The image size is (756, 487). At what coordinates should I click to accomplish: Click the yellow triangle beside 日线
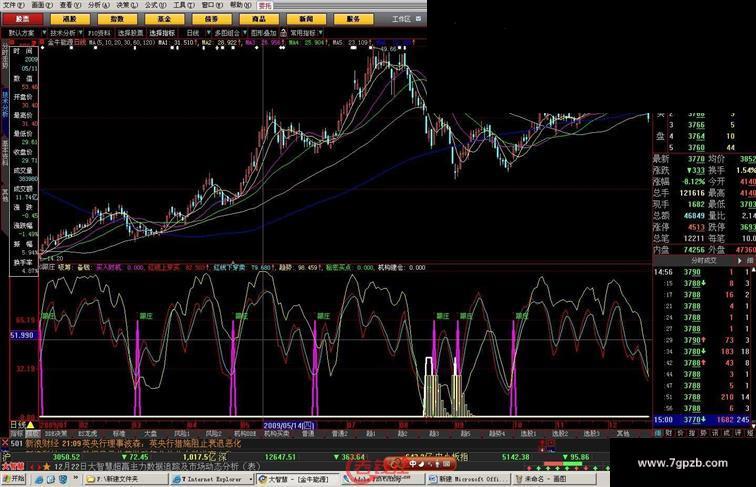coord(30,425)
